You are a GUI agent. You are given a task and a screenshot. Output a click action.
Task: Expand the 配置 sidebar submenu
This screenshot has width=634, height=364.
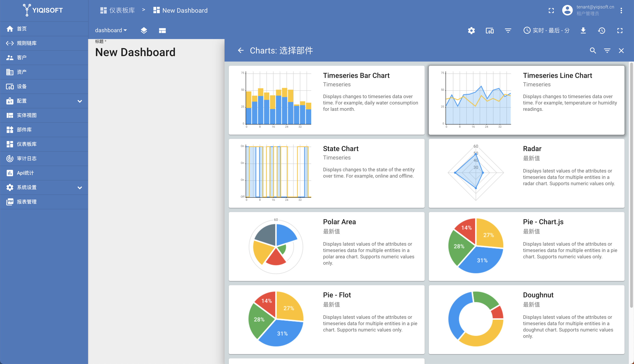80,101
